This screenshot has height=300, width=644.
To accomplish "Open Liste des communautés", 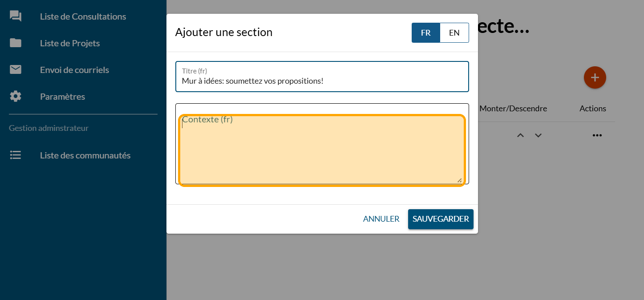I will pyautogui.click(x=85, y=155).
